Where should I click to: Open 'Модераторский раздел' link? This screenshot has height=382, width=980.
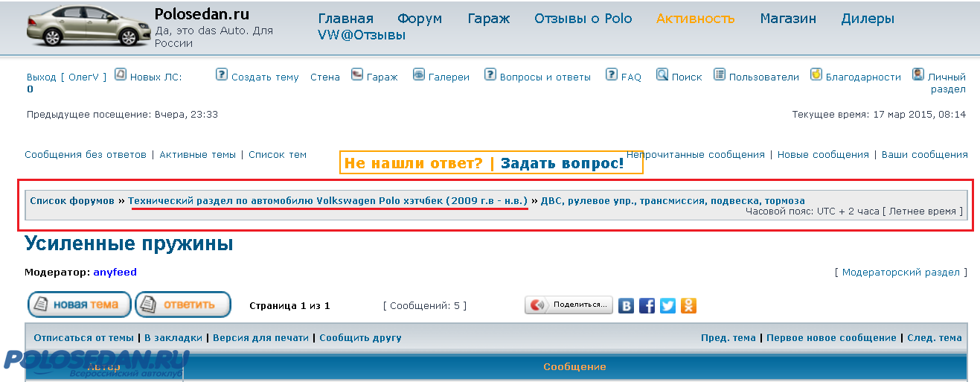tap(901, 273)
